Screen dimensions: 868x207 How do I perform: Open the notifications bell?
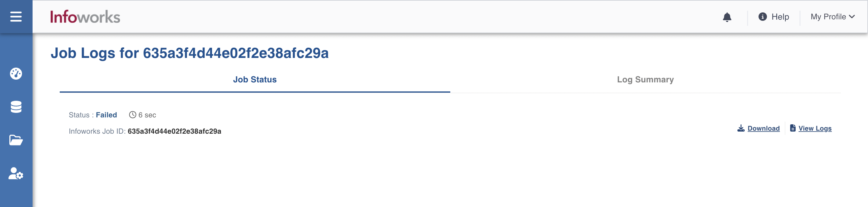[x=727, y=17]
